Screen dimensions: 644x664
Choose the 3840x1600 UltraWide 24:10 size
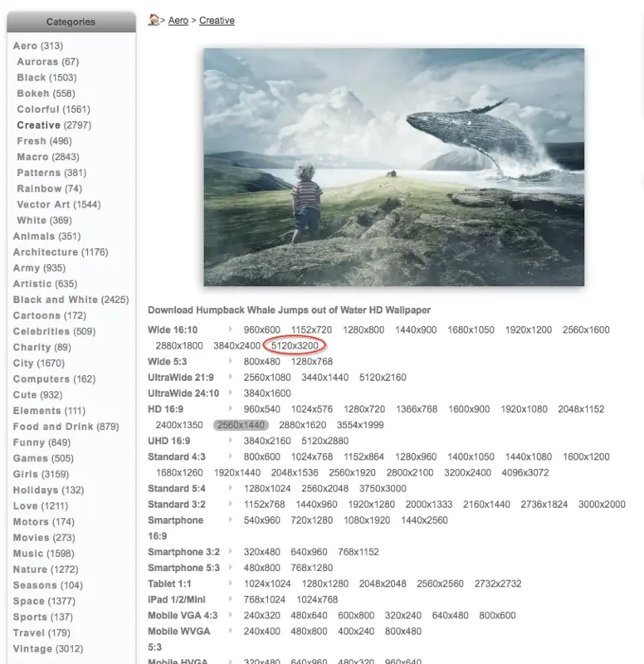(x=266, y=393)
